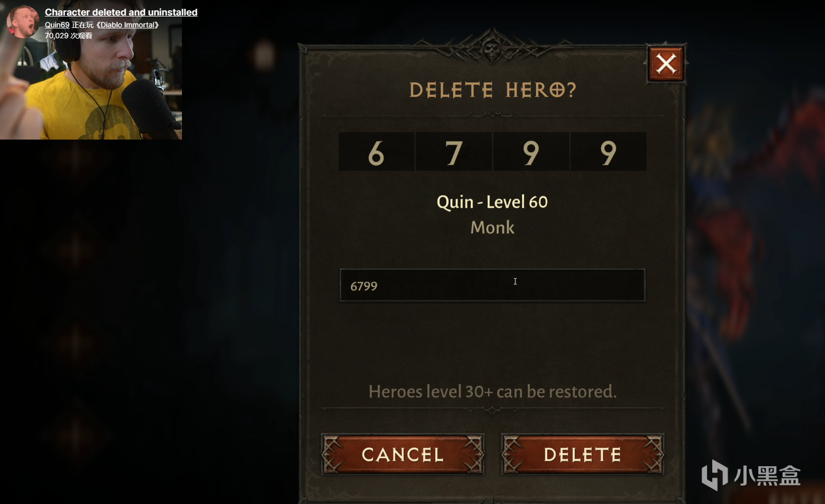Click 'Heroes level 30+ can be restored' text
Screen dimensions: 825x504
(492, 391)
